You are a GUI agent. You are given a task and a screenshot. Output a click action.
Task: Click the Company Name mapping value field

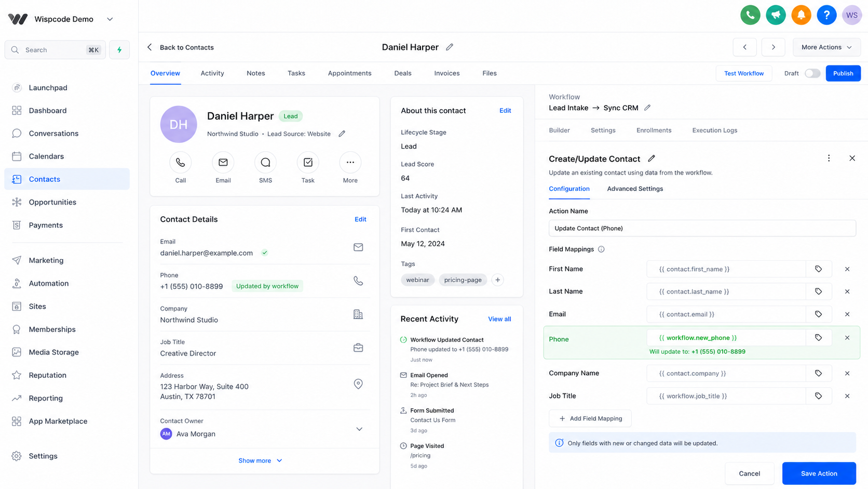pos(726,373)
